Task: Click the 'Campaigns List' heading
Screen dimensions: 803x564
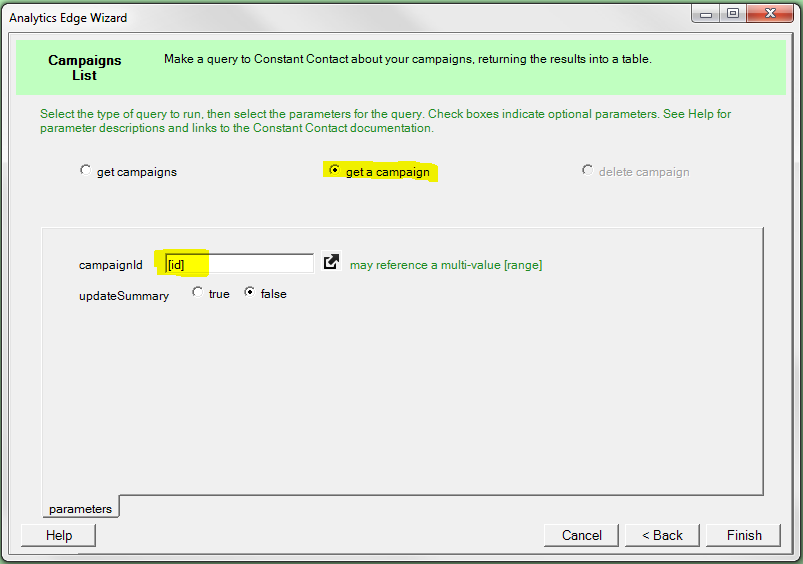Action: pyautogui.click(x=85, y=67)
